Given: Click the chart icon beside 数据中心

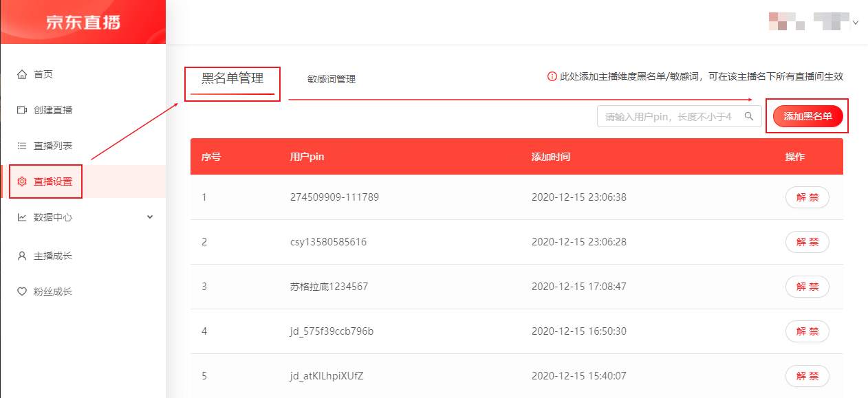Looking at the screenshot, I should point(22,217).
